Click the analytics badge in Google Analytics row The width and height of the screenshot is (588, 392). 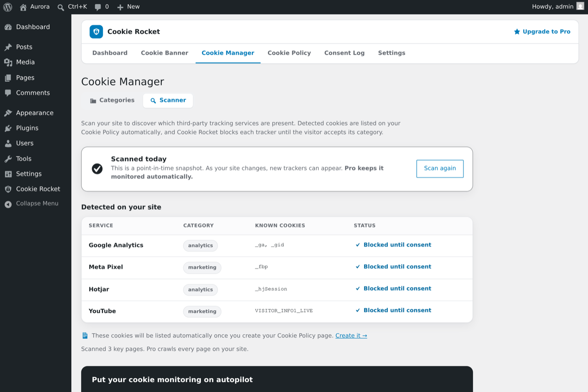(x=200, y=246)
